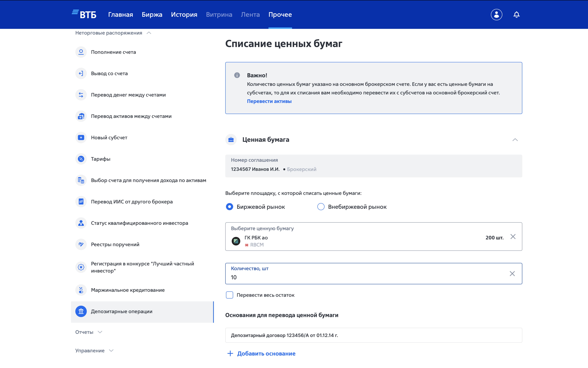Open the Реестры поручений menu item
Image resolution: width=588 pixels, height=368 pixels.
[142, 244]
